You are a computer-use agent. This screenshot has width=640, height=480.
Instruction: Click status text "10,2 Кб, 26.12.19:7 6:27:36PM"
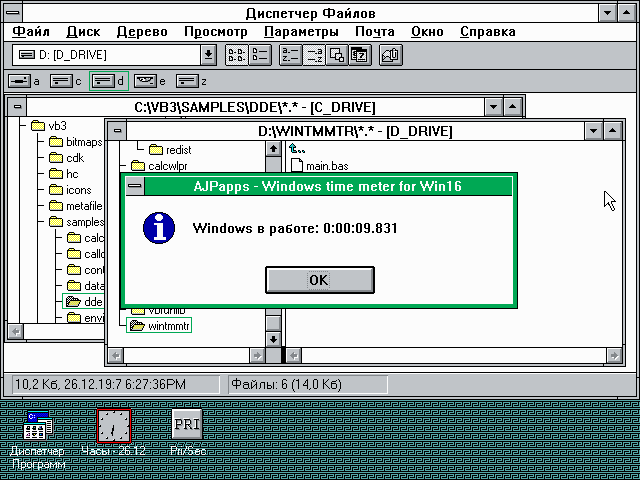click(100, 384)
